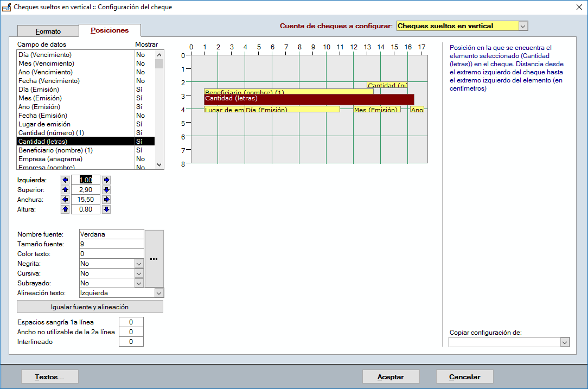This screenshot has width=588, height=389.
Task: Open the Subrayado dropdown
Action: (138, 283)
